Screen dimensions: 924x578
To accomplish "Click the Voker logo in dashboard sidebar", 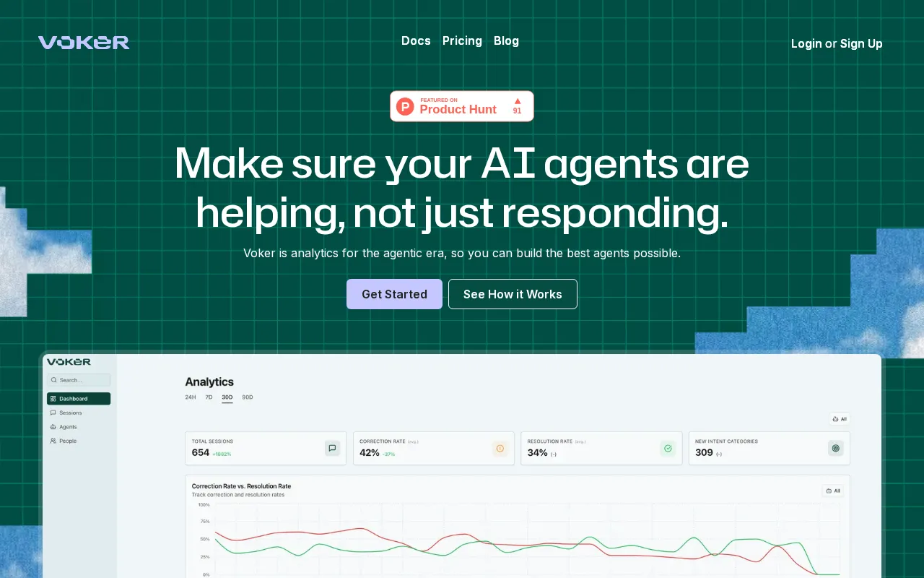I will [69, 361].
